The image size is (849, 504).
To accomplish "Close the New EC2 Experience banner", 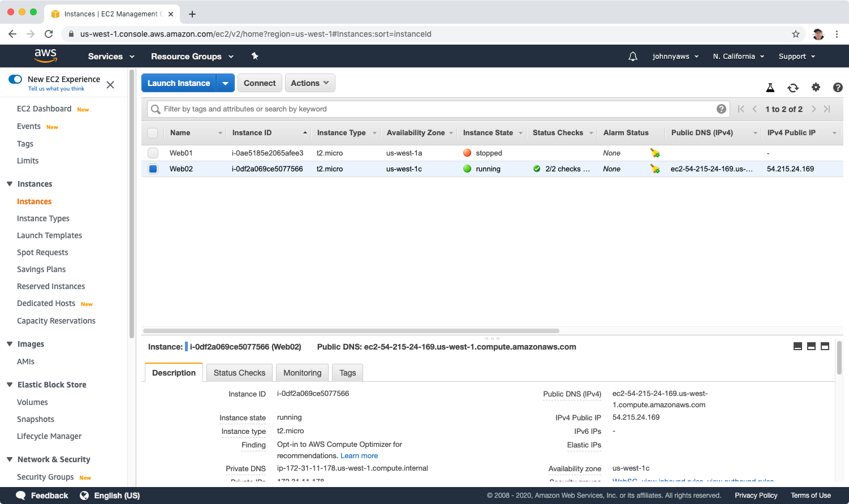I will (x=110, y=85).
